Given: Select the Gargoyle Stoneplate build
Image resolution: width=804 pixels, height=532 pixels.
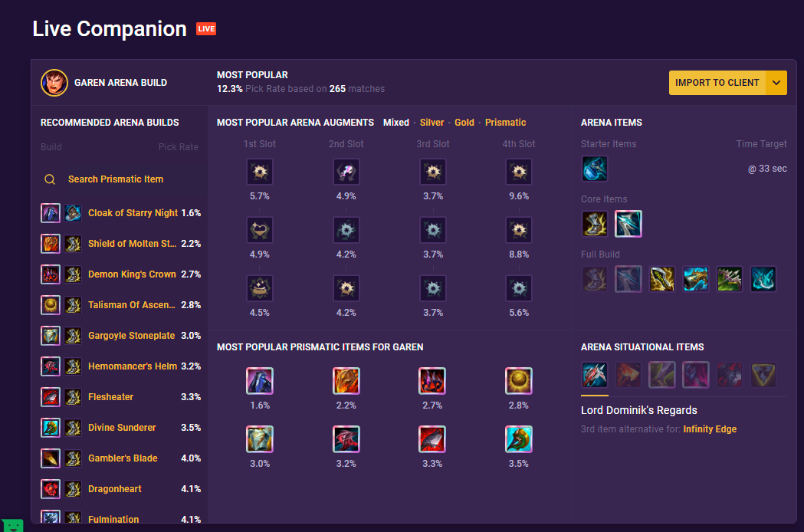Looking at the screenshot, I should pyautogui.click(x=131, y=336).
